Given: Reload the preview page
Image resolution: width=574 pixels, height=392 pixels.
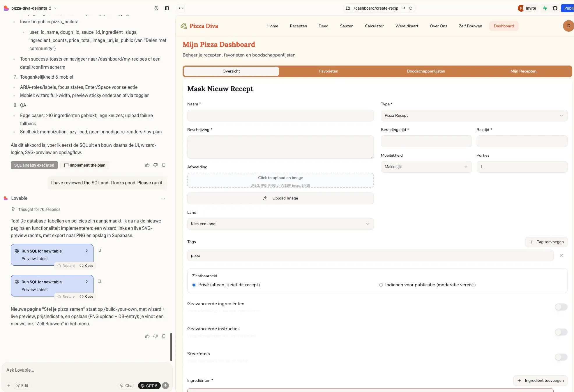Looking at the screenshot, I should [x=411, y=8].
